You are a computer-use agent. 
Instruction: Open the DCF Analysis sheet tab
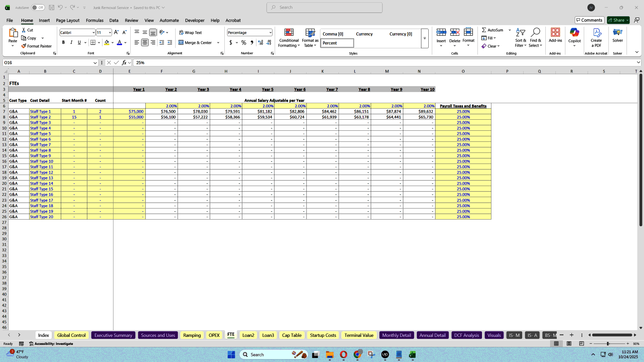(466, 335)
